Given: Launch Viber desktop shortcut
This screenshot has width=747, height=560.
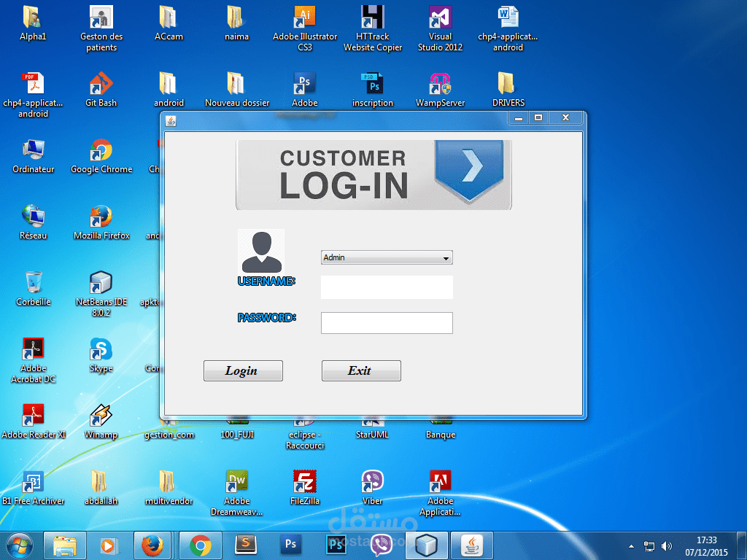Looking at the screenshot, I should click(373, 487).
